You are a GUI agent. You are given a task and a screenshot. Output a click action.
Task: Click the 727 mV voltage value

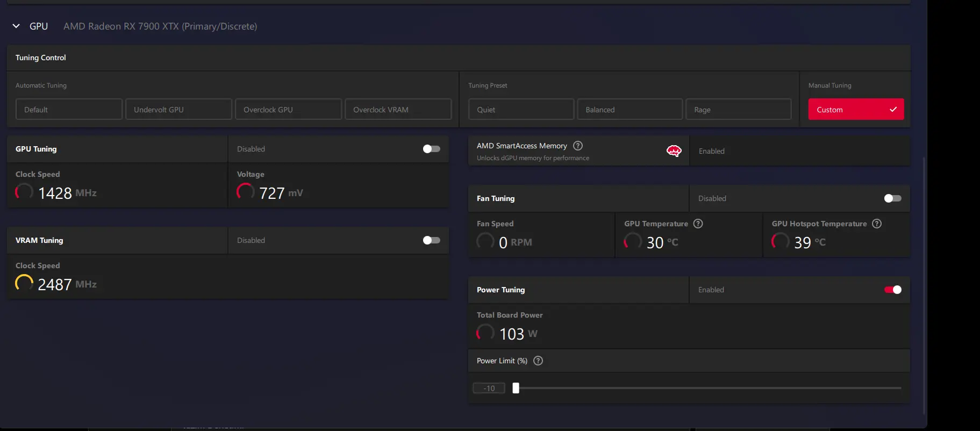pyautogui.click(x=281, y=193)
